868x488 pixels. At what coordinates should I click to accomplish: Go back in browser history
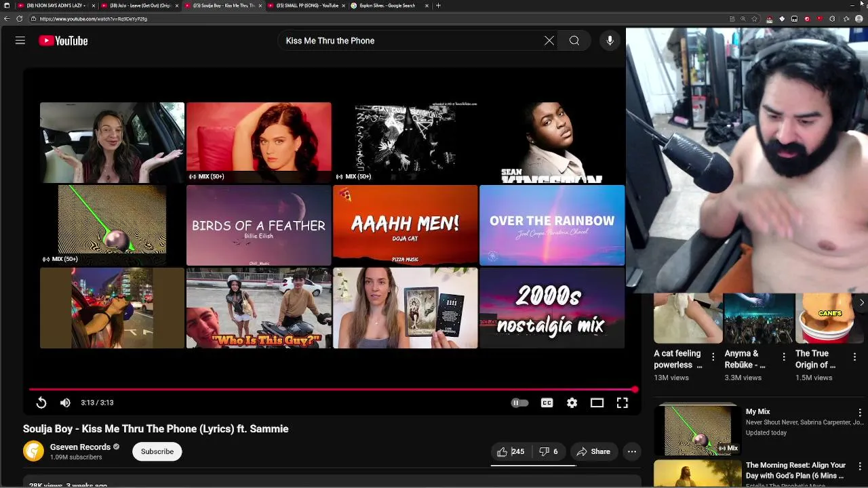pos(7,19)
